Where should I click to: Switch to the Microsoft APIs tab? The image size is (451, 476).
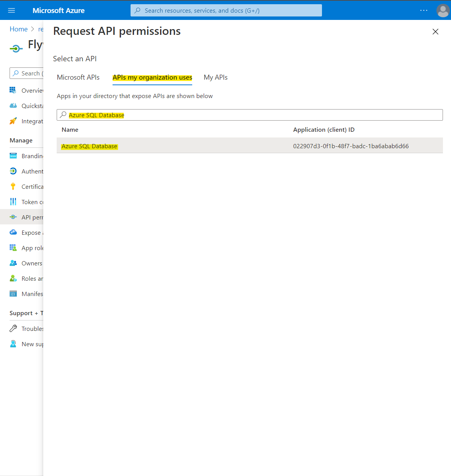pos(78,77)
